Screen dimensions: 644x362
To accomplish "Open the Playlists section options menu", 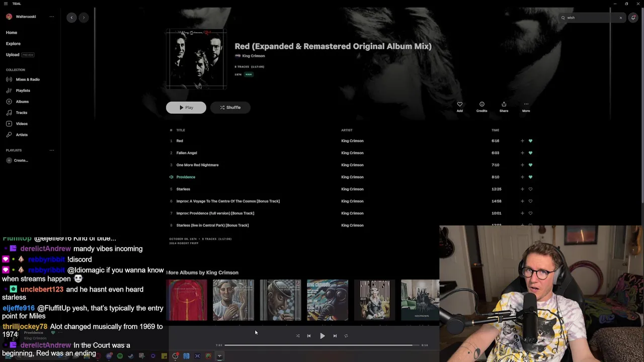I will point(51,150).
